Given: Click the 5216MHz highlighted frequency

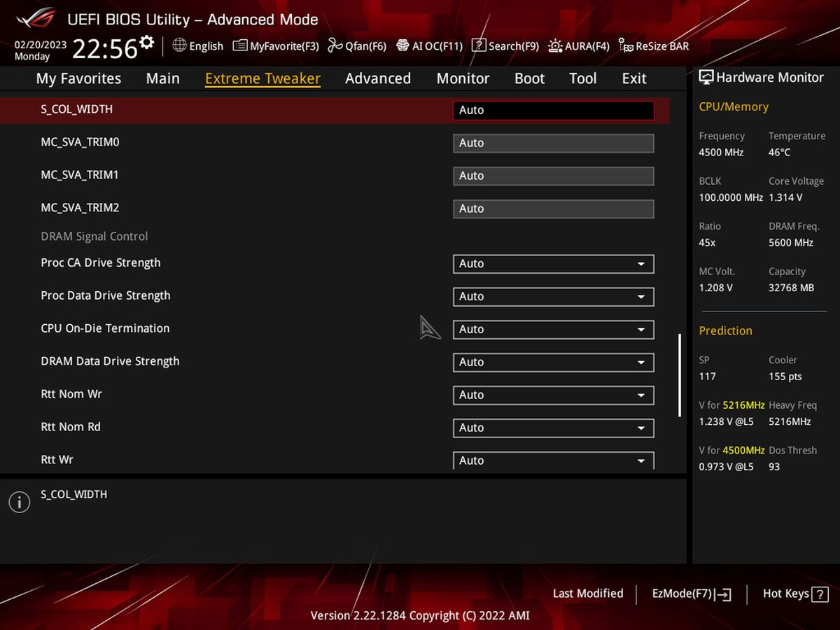Looking at the screenshot, I should 743,405.
